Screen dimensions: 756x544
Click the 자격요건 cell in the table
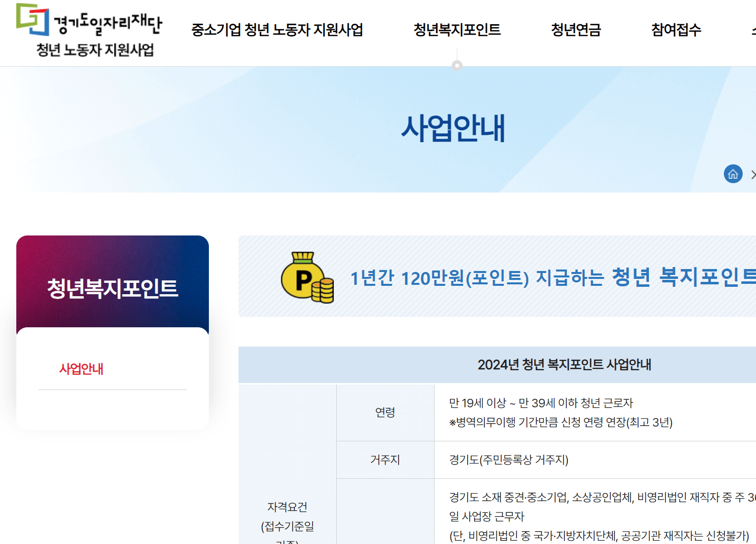pos(287,506)
